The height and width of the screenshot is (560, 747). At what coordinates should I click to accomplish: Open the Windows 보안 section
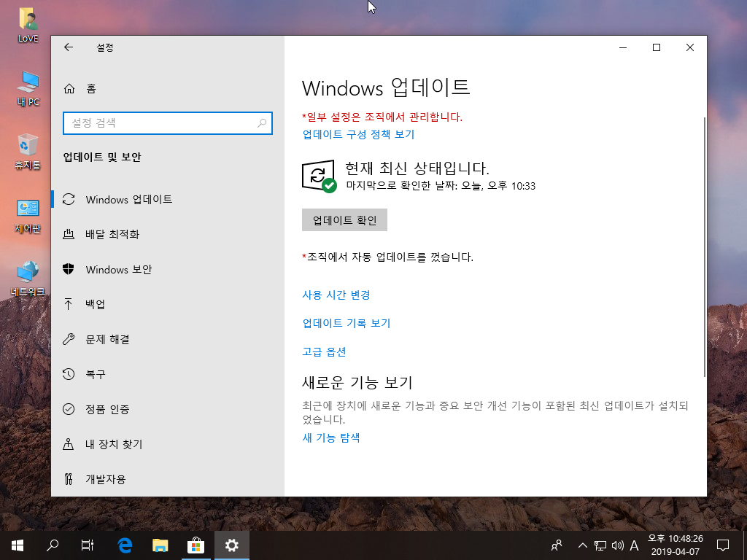(168, 269)
